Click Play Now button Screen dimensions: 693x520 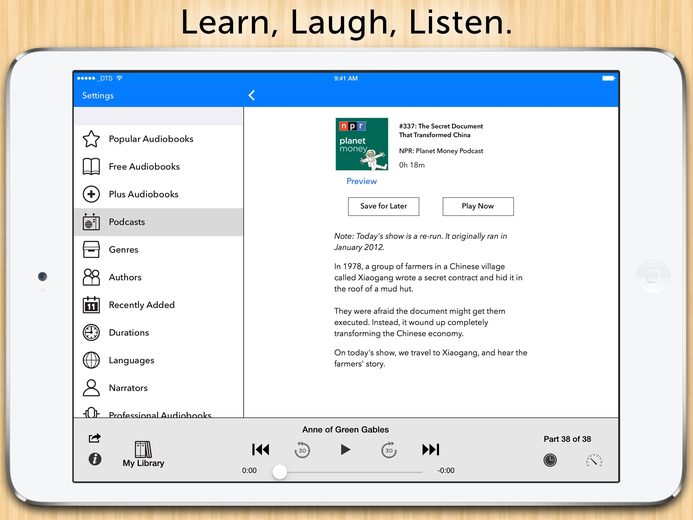tap(478, 206)
